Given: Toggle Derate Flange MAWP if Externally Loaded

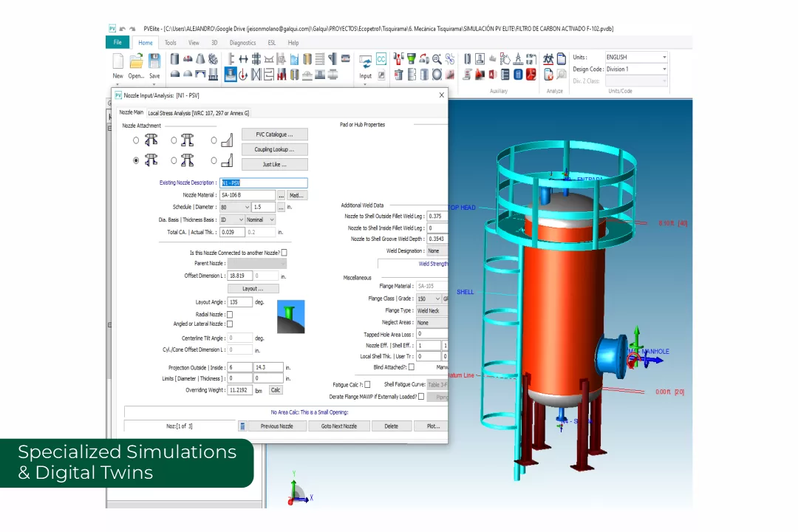Looking at the screenshot, I should (421, 397).
